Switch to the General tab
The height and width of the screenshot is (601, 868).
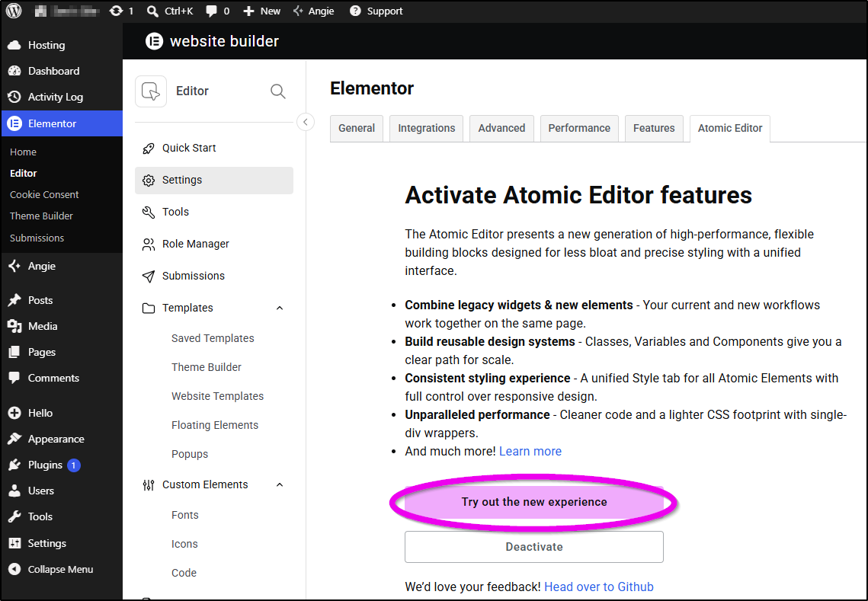(x=357, y=129)
